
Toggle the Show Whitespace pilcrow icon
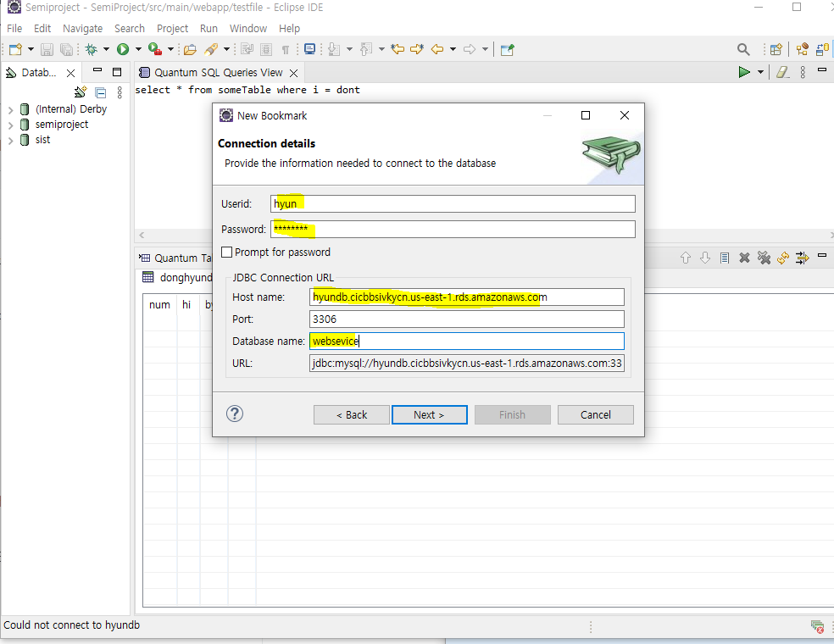[286, 49]
